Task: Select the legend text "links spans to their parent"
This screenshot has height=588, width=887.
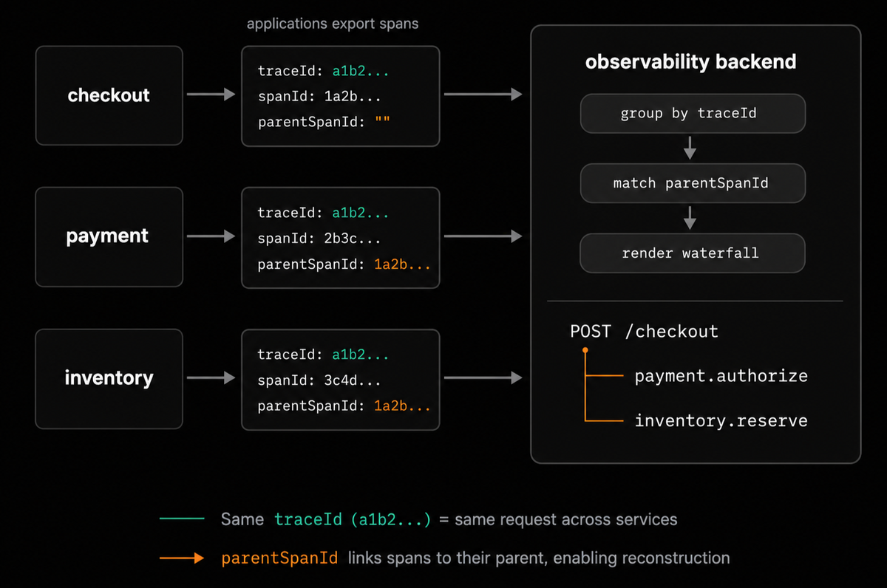Action: click(445, 558)
